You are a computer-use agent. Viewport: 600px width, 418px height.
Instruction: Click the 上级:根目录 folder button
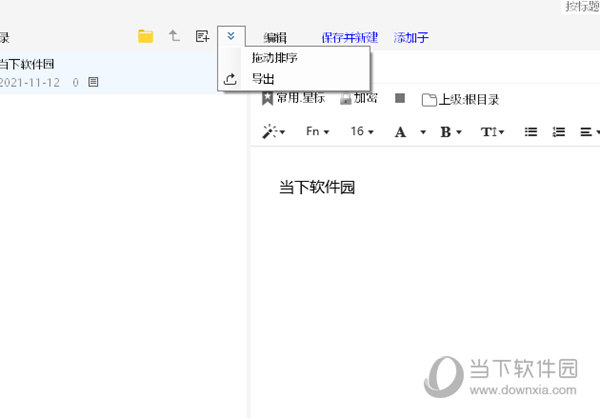click(x=460, y=100)
